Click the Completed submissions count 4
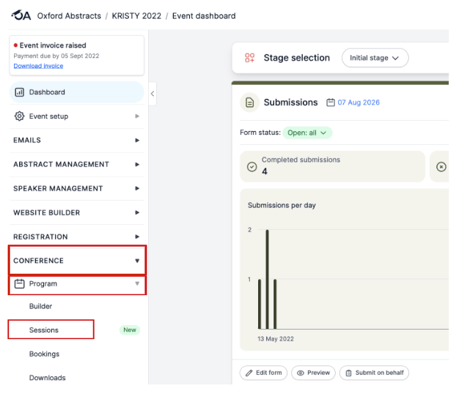 (x=264, y=171)
